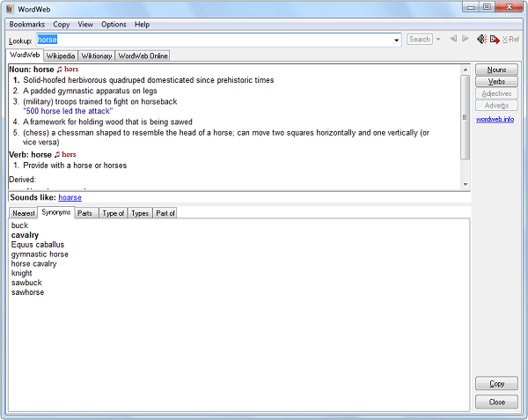Click definition A padded gymnastic apparatus
Viewport: 528px width, 420px height.
tap(90, 91)
